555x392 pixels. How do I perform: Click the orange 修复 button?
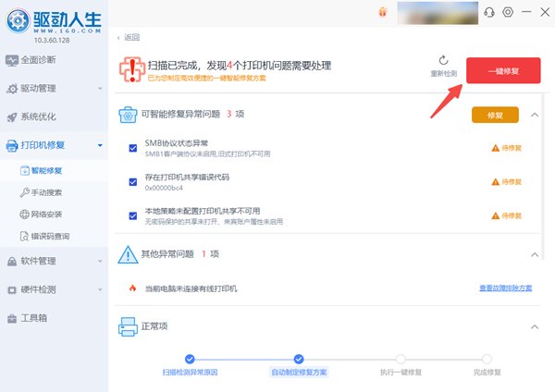(x=495, y=115)
